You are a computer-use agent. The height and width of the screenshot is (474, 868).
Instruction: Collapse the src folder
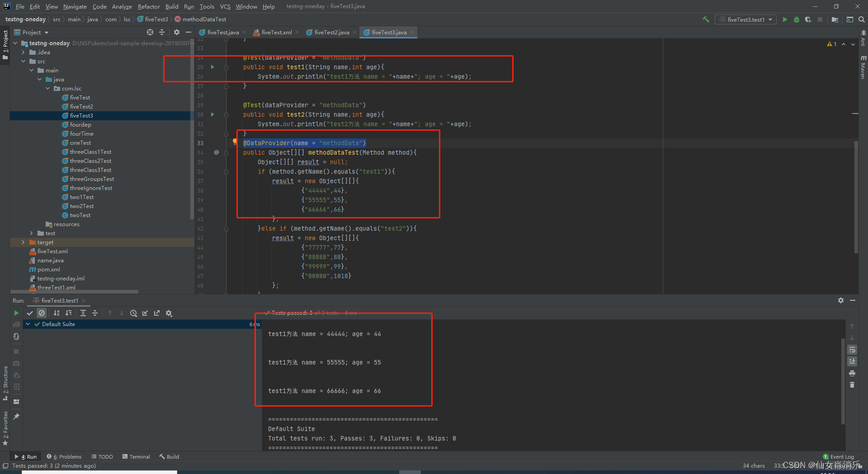pyautogui.click(x=23, y=62)
